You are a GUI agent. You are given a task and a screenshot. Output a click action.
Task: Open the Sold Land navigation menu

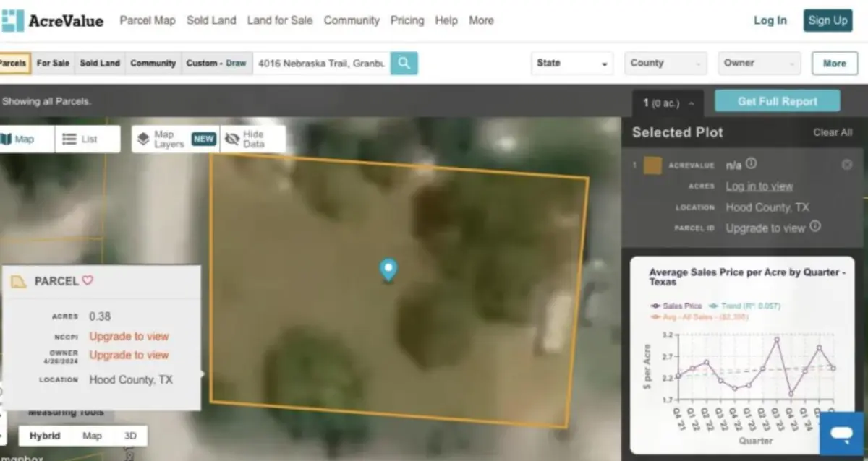(x=211, y=20)
